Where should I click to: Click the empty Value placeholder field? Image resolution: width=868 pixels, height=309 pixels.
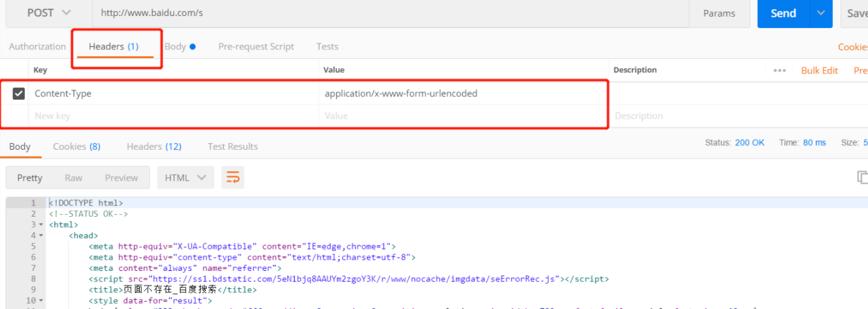[464, 116]
